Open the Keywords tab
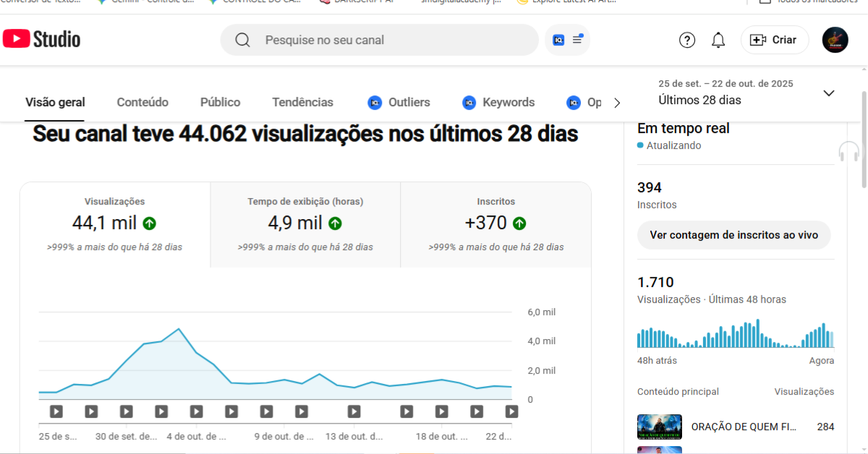Viewport: 868px width, 454px height. tap(498, 103)
